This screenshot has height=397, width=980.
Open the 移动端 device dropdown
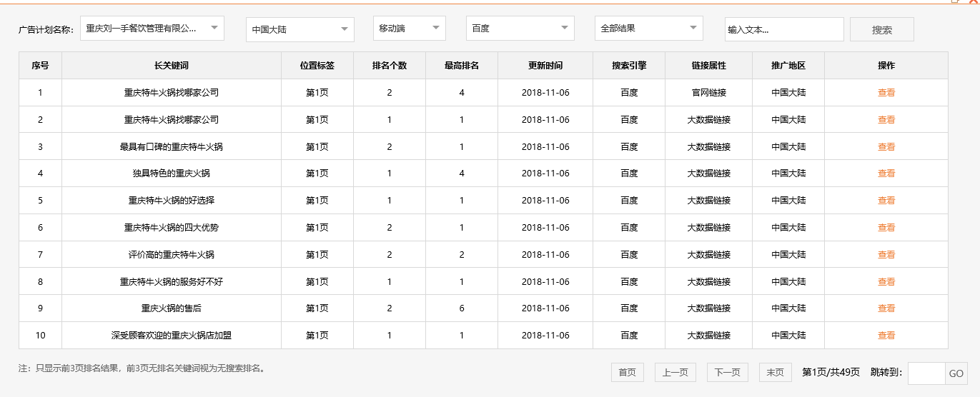(409, 29)
